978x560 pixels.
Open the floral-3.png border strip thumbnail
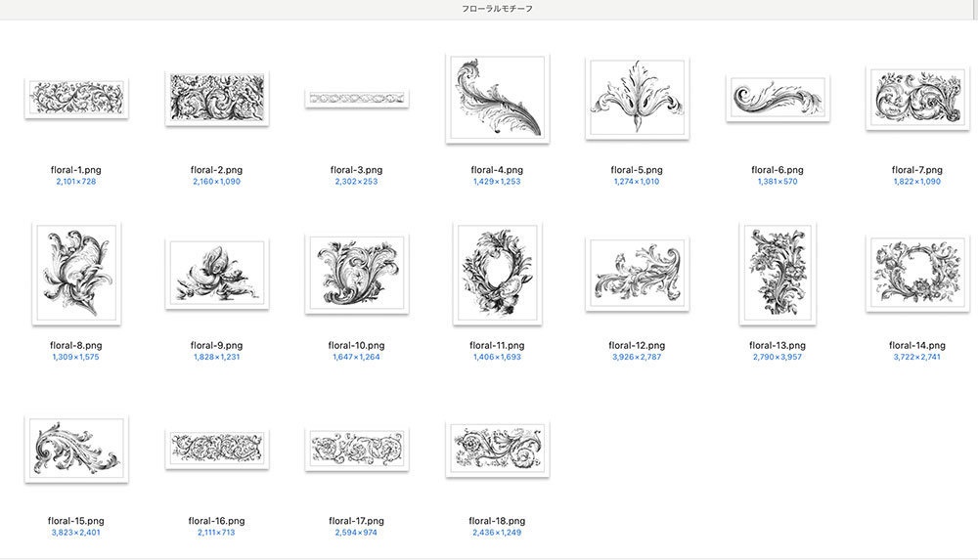tap(357, 99)
